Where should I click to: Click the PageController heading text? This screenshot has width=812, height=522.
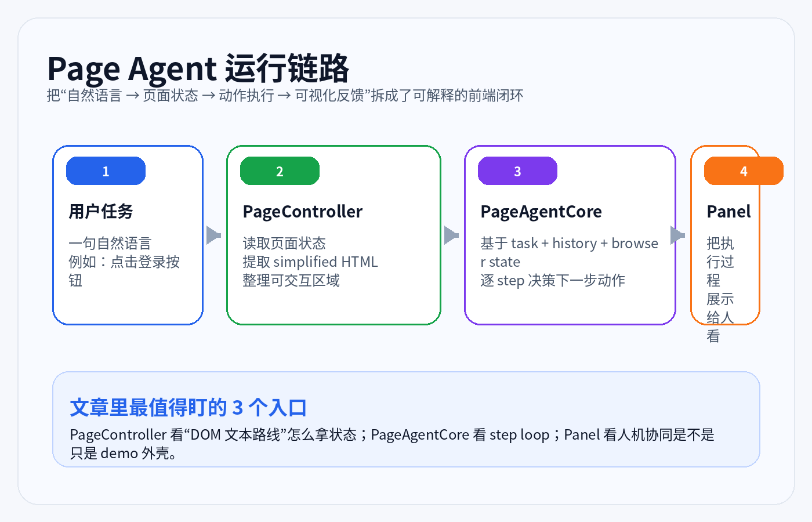[302, 212]
